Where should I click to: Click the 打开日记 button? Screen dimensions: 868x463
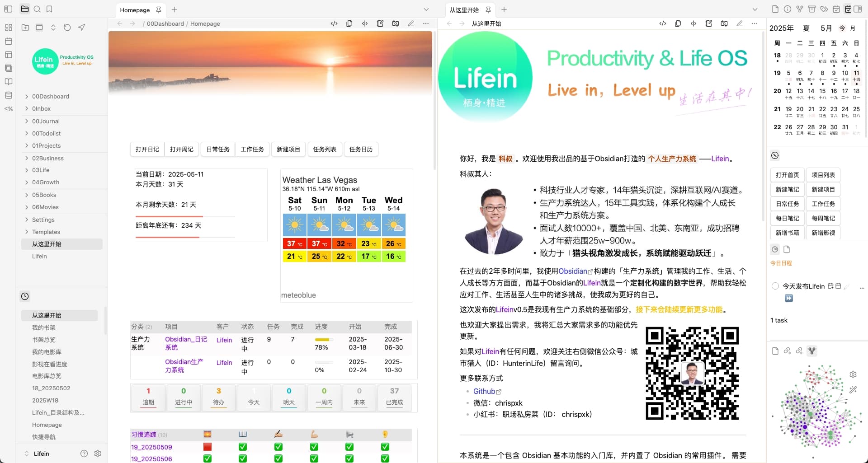click(x=147, y=149)
